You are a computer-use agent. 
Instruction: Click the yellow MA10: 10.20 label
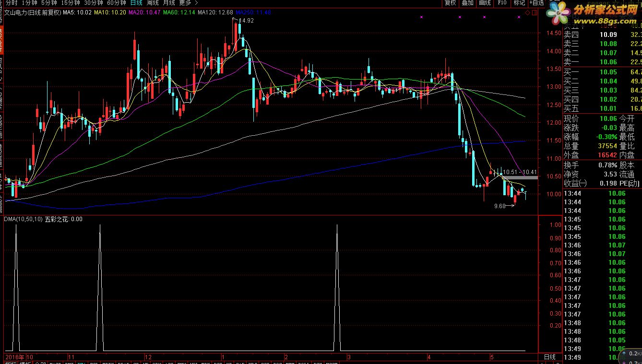(110, 12)
